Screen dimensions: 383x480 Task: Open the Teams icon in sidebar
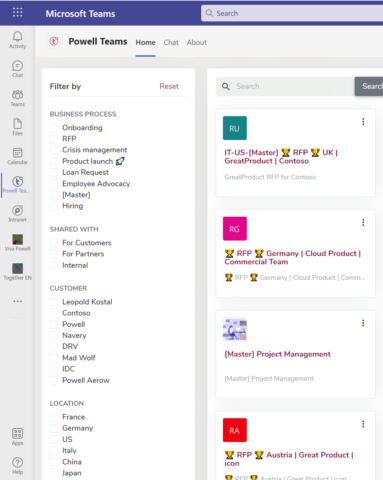tap(17, 95)
